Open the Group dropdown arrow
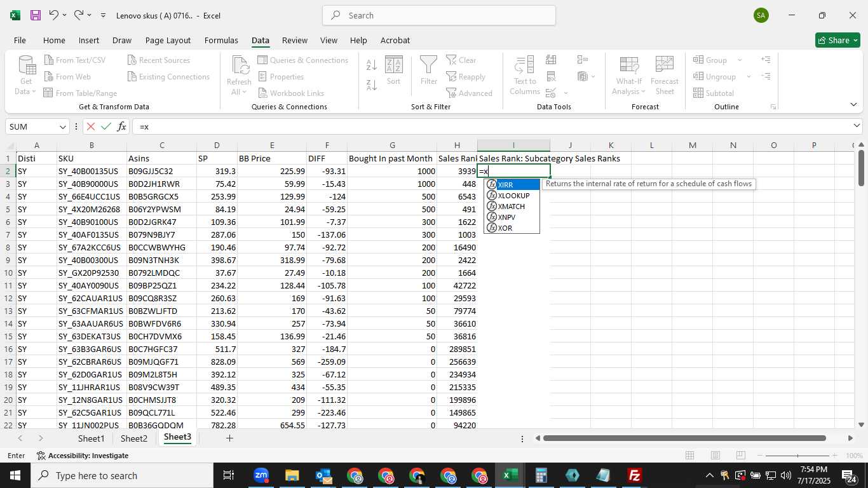This screenshot has width=868, height=488. coord(740,60)
